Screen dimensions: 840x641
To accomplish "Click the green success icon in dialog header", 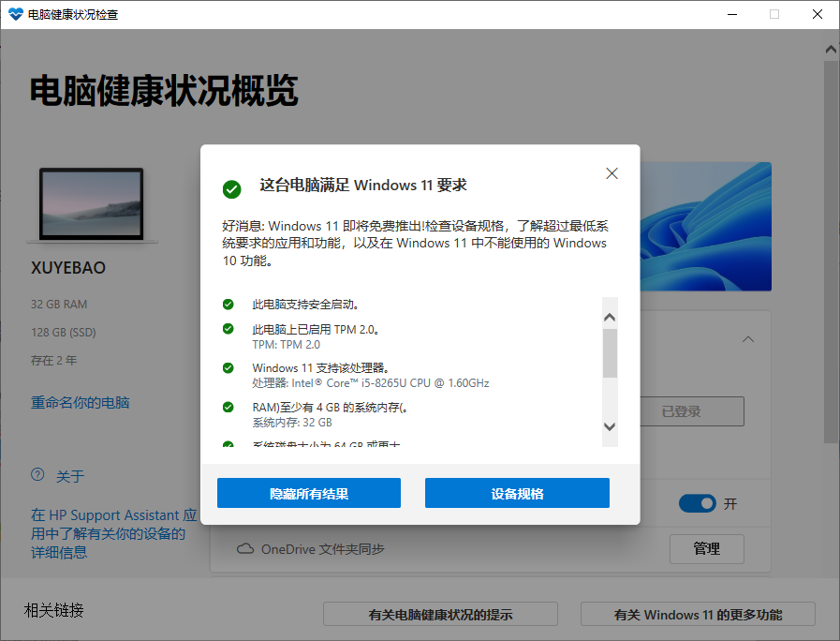I will pos(231,189).
